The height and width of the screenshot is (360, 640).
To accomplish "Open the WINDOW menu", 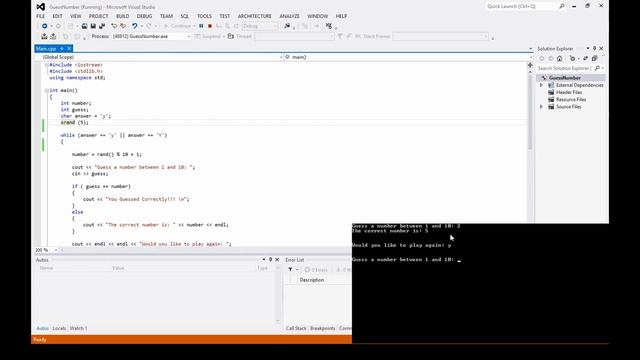I will coord(317,16).
